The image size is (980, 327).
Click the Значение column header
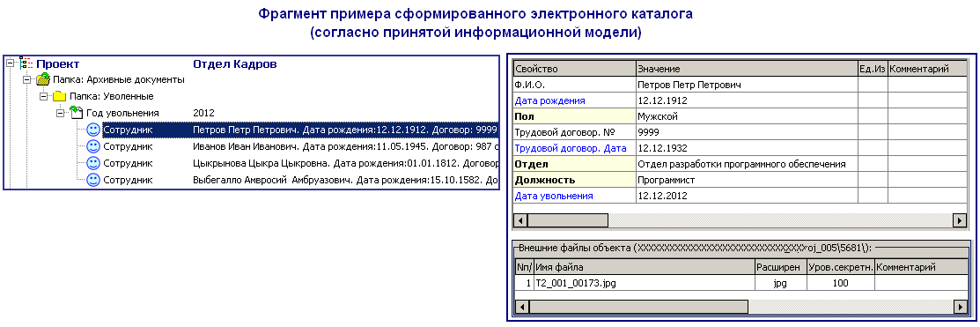[x=747, y=69]
